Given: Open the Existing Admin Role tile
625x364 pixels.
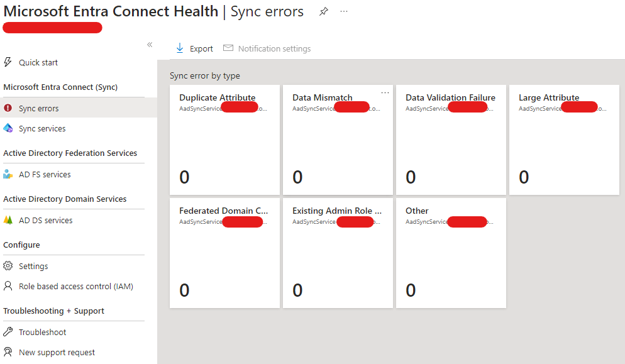Looking at the screenshot, I should [x=338, y=253].
